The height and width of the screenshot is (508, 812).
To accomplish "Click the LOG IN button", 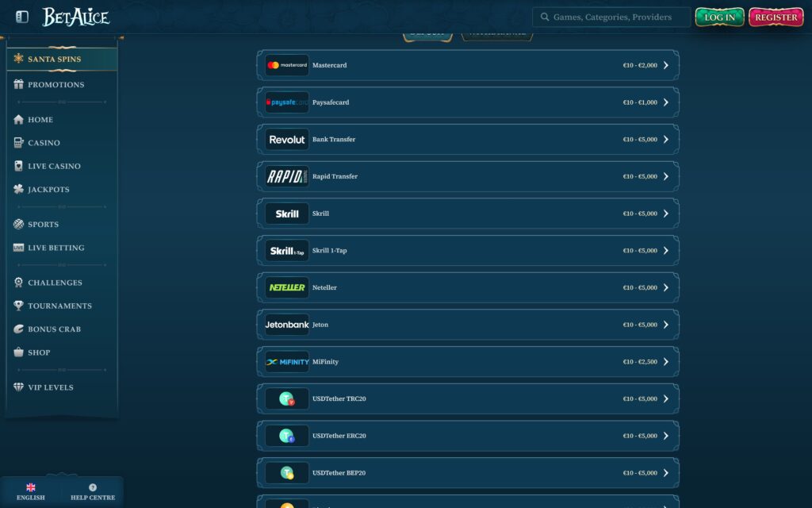I will [719, 16].
